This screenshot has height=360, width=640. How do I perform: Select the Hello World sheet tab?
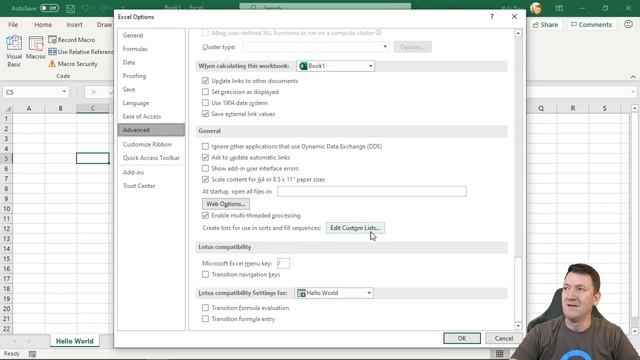click(75, 341)
